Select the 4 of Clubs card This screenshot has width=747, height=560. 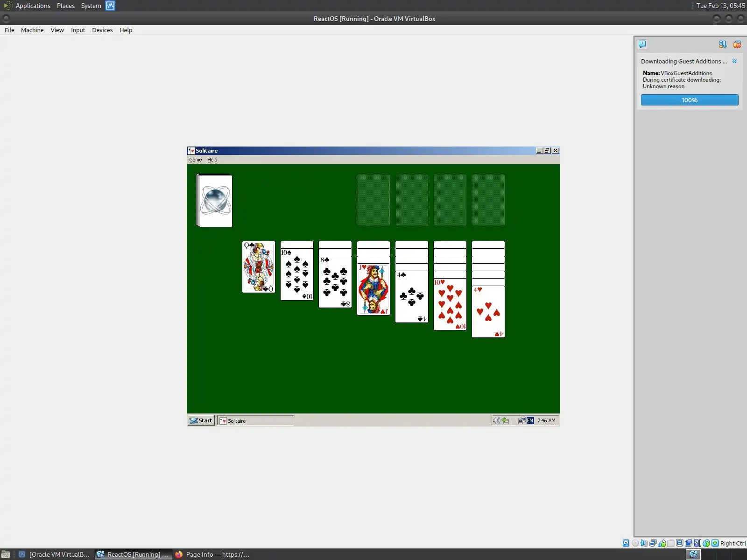coord(412,297)
